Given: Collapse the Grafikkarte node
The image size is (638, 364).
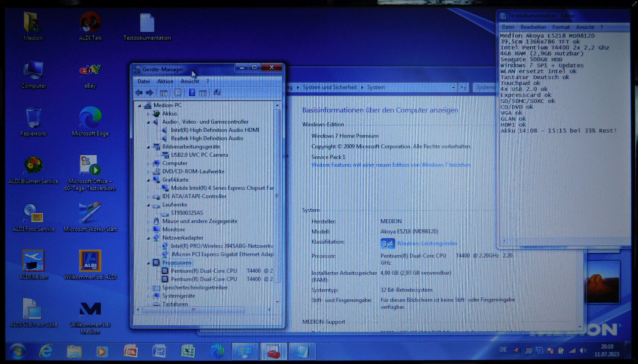Looking at the screenshot, I should (x=148, y=180).
